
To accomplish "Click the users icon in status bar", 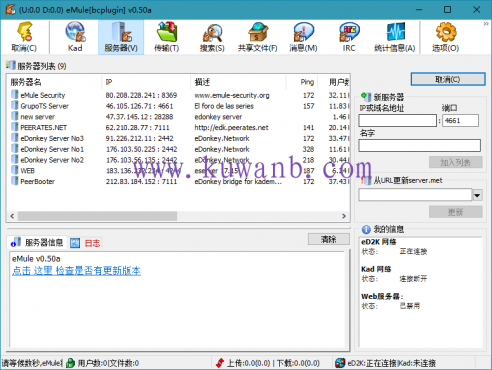I will [70, 363].
